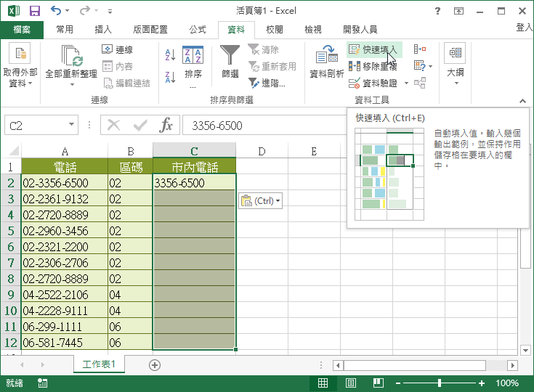Image resolution: width=534 pixels, height=392 pixels.
Task: Click previous sheet navigation arrow
Action: [22, 364]
